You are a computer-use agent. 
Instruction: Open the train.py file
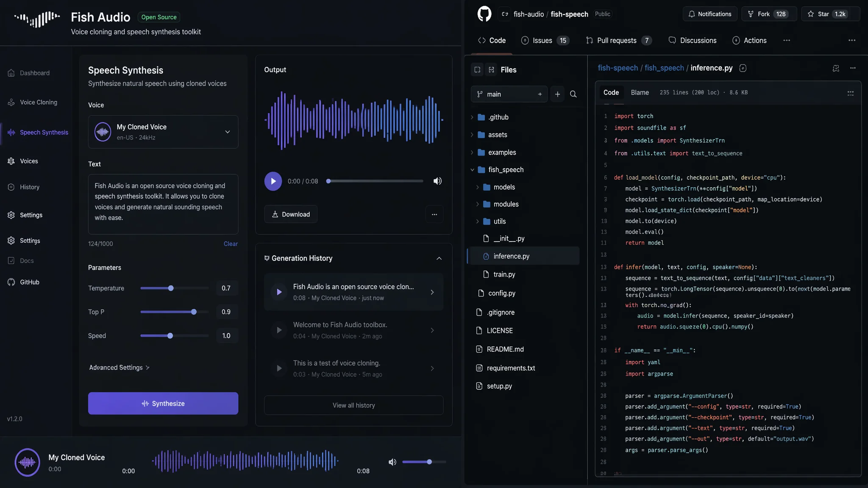[x=499, y=274]
